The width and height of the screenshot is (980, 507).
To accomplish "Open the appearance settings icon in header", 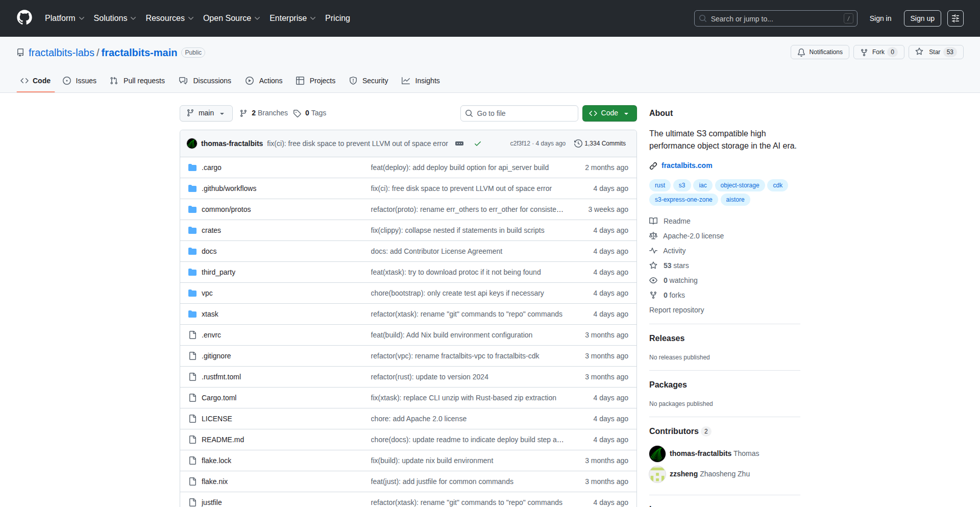I will coord(955,18).
